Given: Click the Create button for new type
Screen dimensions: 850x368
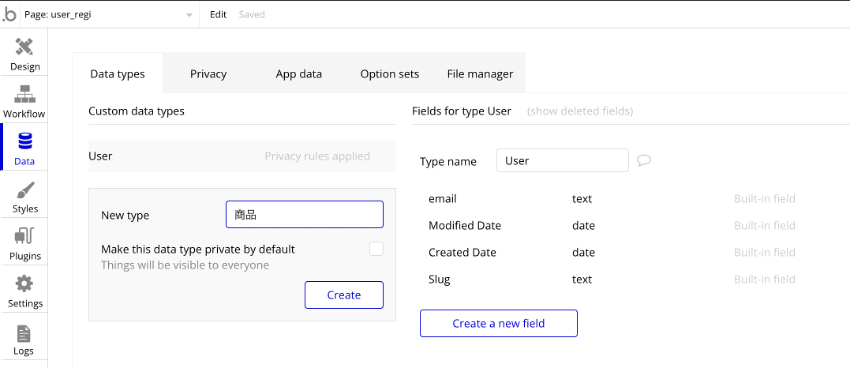Looking at the screenshot, I should tap(344, 295).
